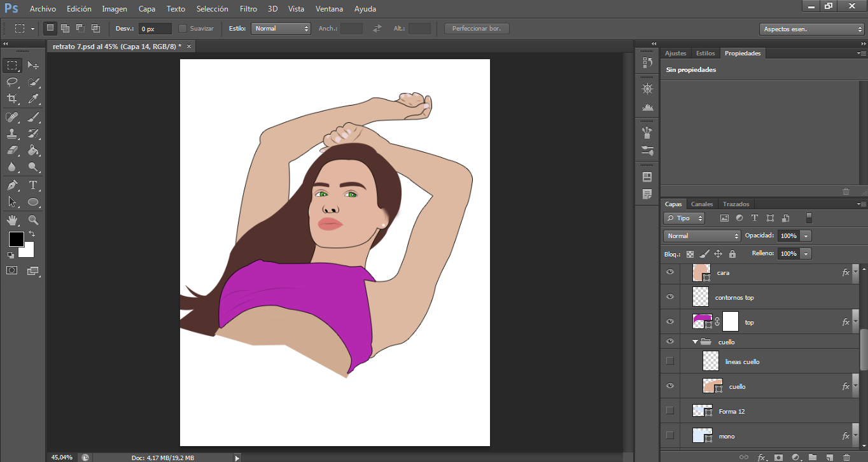Open the Brush Presets panel icon
Image resolution: width=868 pixels, height=462 pixels.
647,151
